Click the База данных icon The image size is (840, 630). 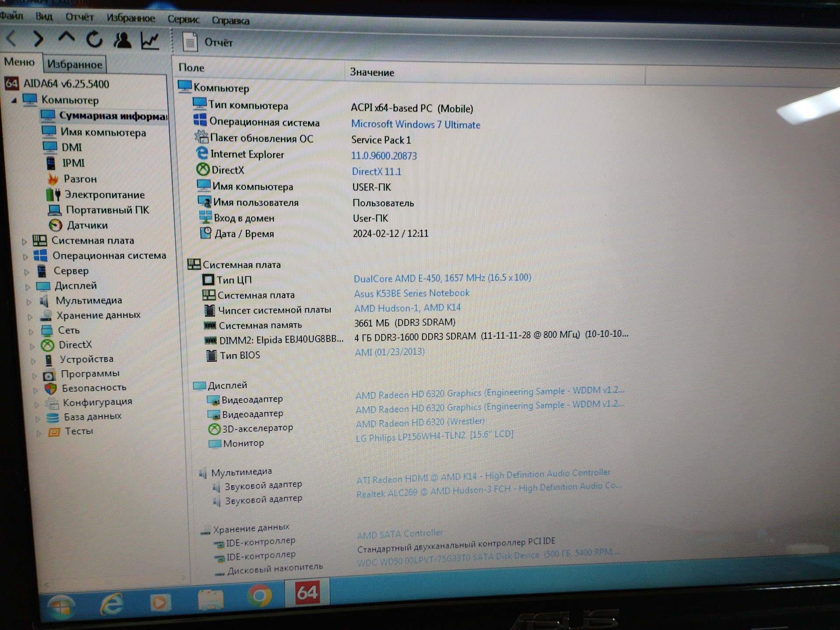coord(53,417)
